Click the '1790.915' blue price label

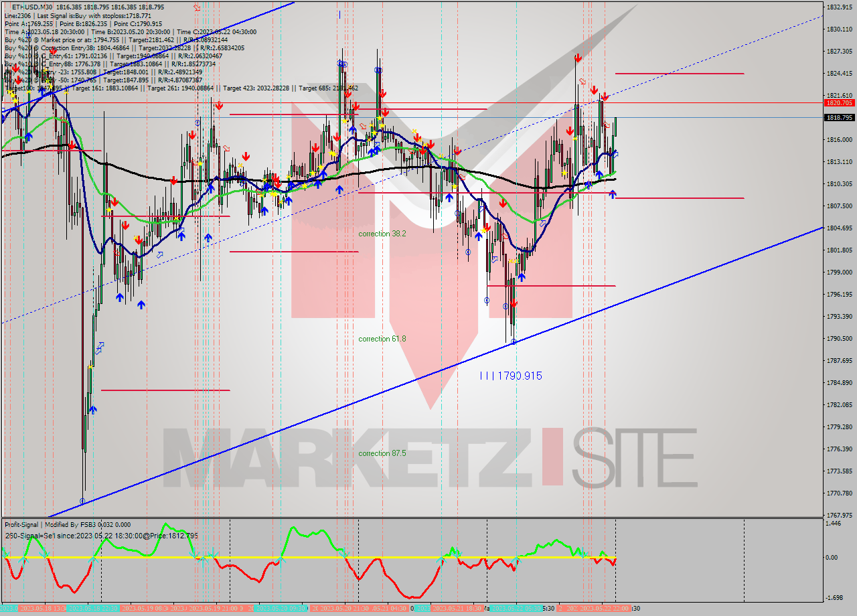point(520,376)
